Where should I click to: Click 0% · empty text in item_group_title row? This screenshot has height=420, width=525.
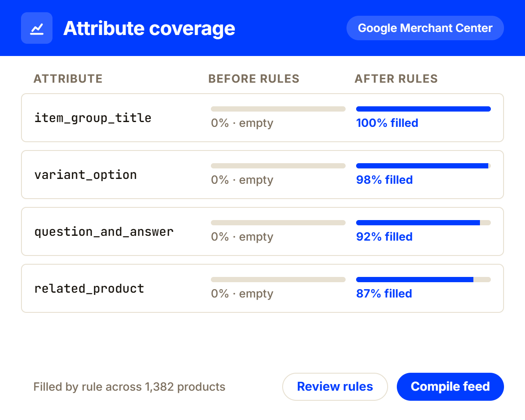(242, 123)
